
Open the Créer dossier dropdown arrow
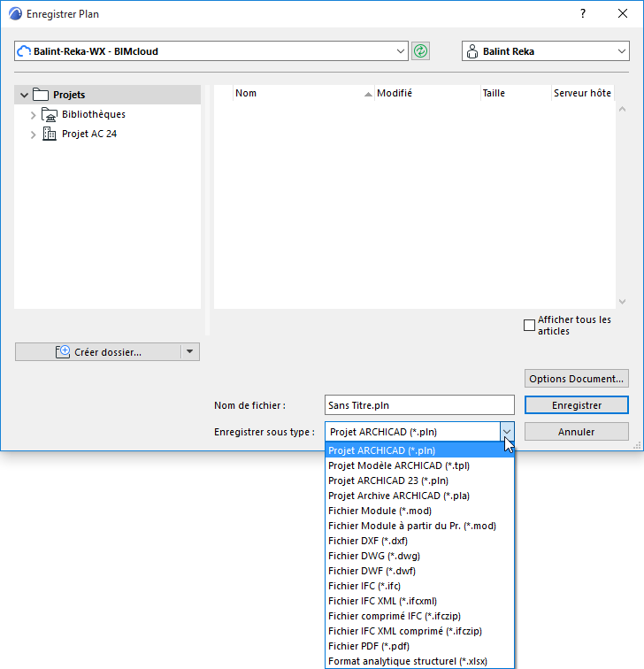(x=190, y=351)
